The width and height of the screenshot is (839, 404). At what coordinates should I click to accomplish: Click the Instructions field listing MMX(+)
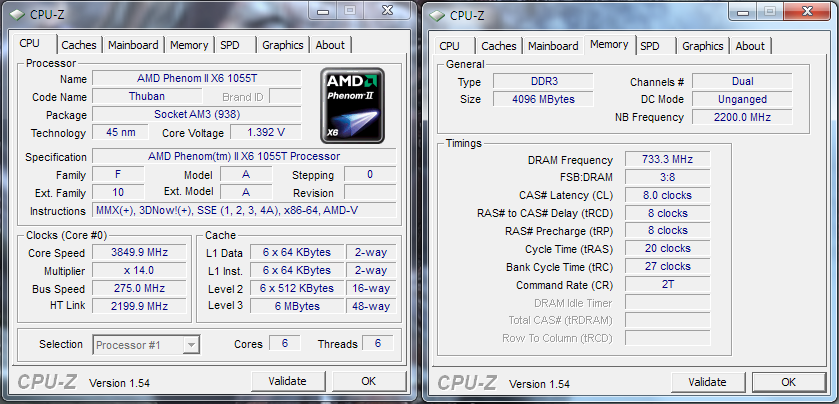(x=244, y=210)
